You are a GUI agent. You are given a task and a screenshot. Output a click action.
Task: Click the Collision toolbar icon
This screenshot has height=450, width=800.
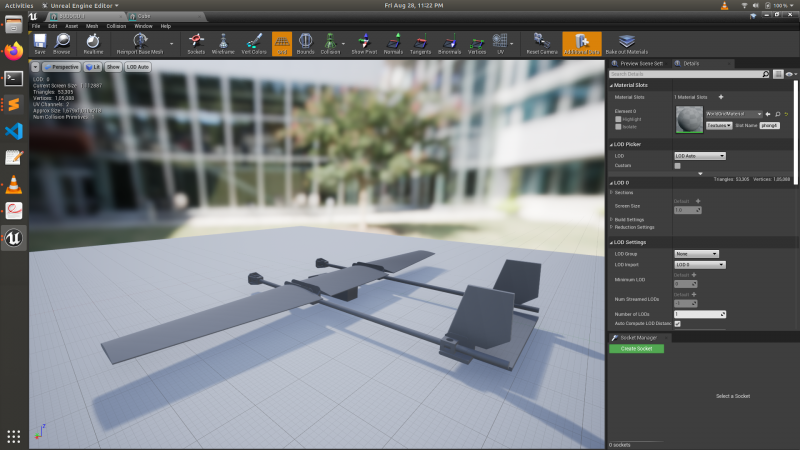click(x=330, y=43)
